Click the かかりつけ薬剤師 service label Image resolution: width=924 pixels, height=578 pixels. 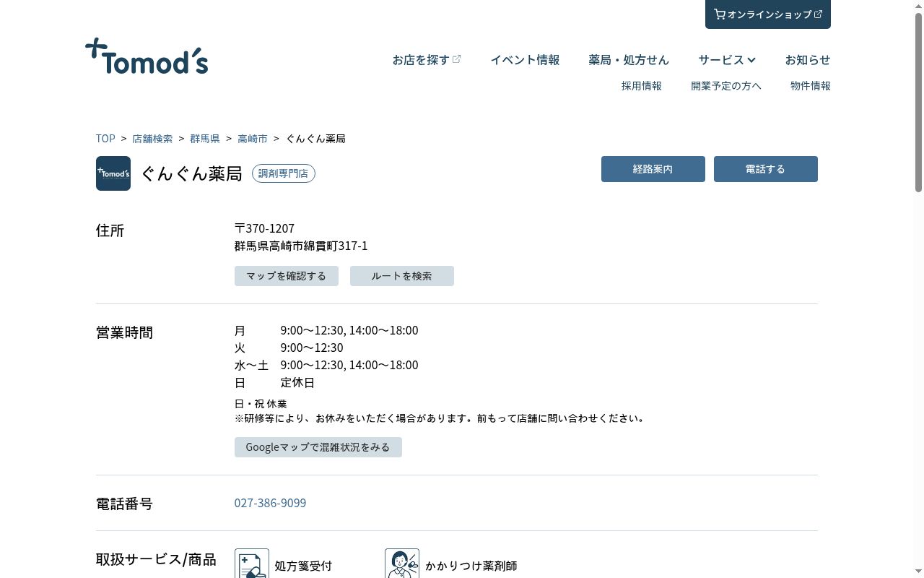click(471, 566)
